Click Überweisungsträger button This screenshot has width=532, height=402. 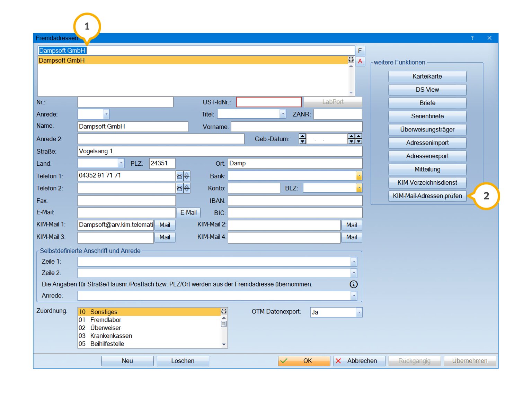coord(427,130)
